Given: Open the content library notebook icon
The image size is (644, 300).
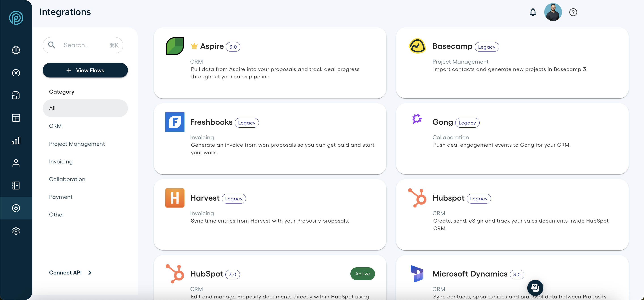Looking at the screenshot, I should click(16, 185).
